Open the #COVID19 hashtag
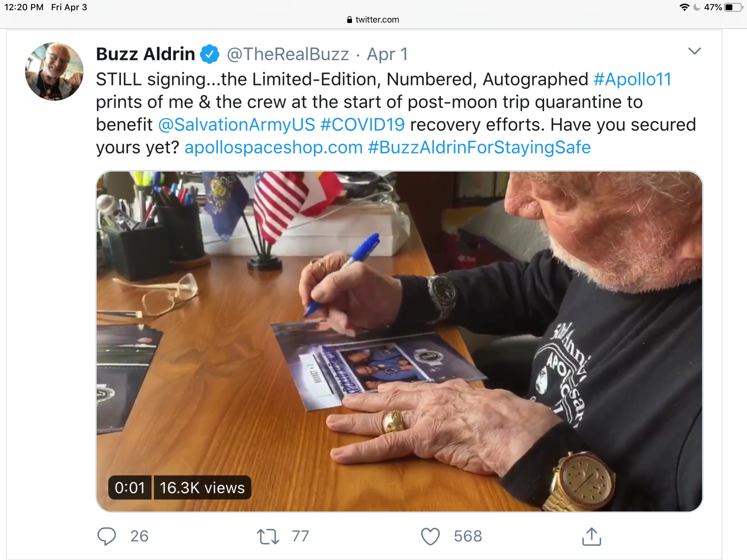 363,125
